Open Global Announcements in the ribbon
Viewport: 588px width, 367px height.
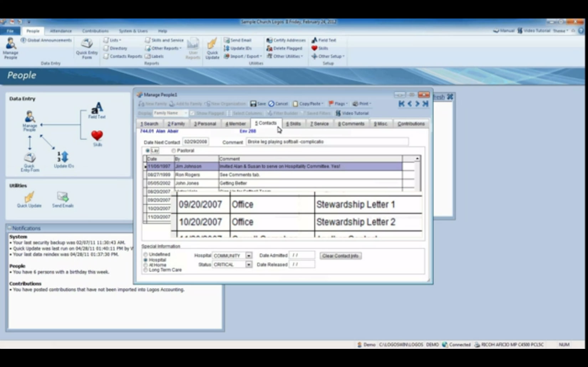(x=46, y=40)
